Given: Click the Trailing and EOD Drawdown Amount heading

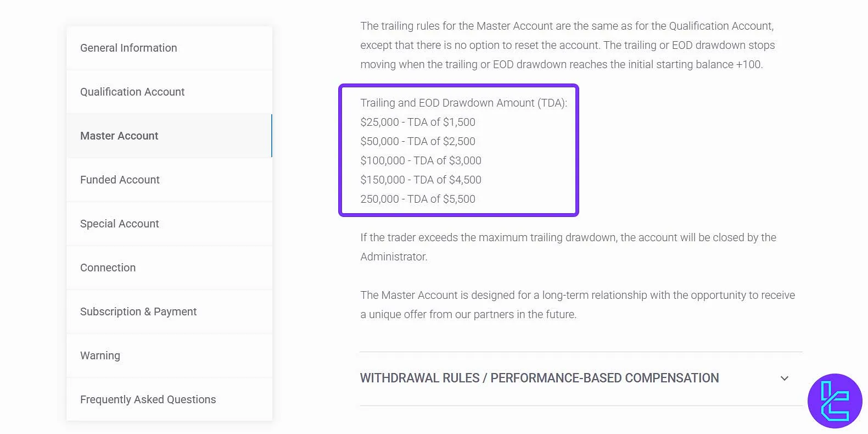Looking at the screenshot, I should [x=463, y=103].
